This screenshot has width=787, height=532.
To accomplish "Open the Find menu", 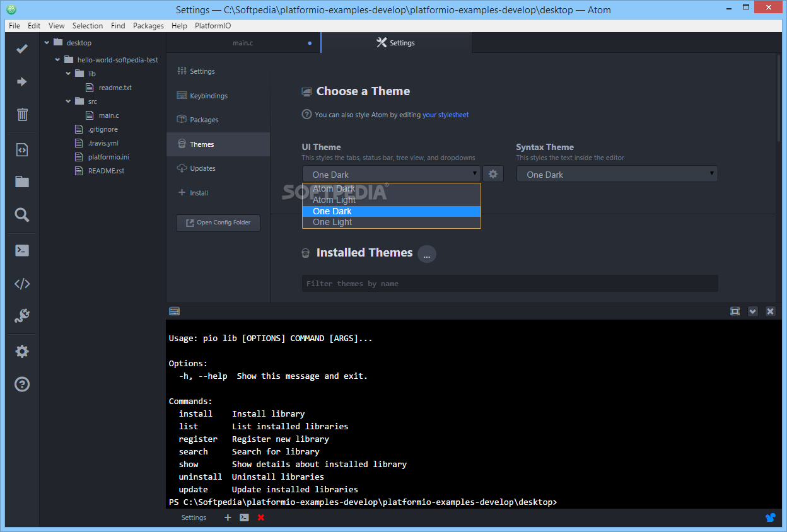I will (118, 26).
